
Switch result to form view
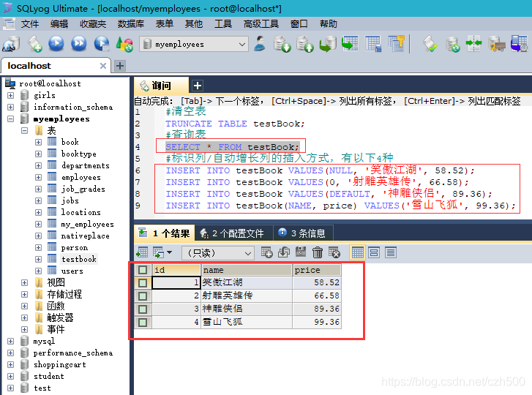[374, 252]
